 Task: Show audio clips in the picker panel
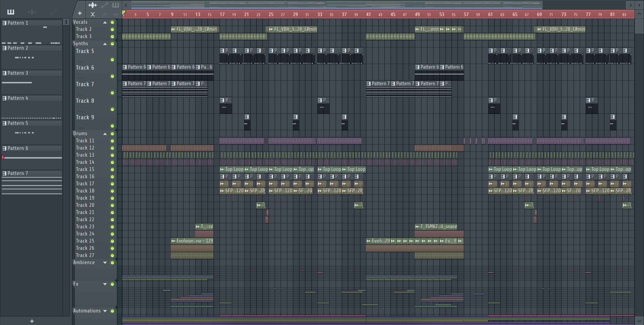tap(32, 12)
